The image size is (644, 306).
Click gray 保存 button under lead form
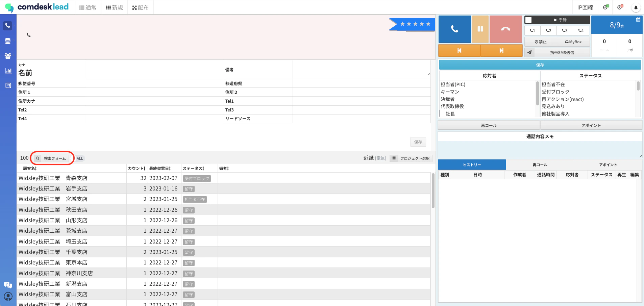coord(418,142)
